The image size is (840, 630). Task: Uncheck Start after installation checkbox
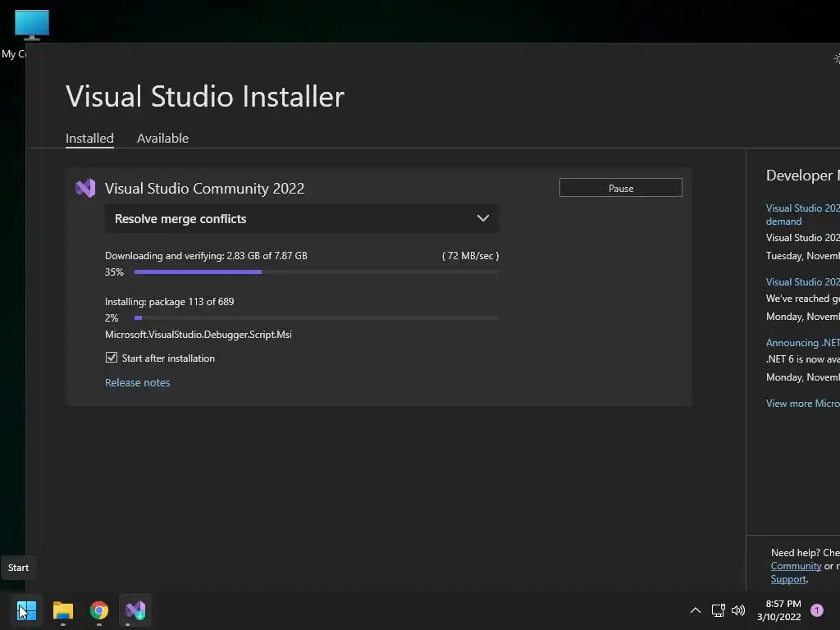pos(112,358)
